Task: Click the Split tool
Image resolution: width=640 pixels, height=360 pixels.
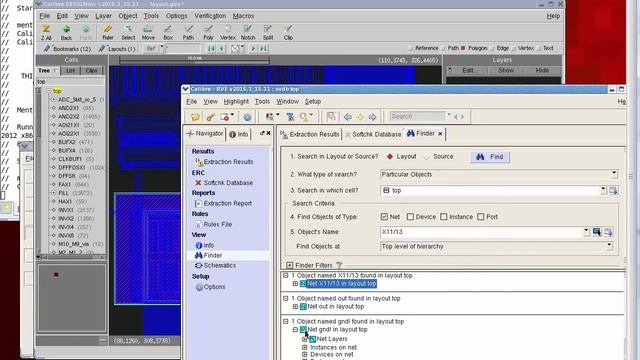Action: click(268, 32)
